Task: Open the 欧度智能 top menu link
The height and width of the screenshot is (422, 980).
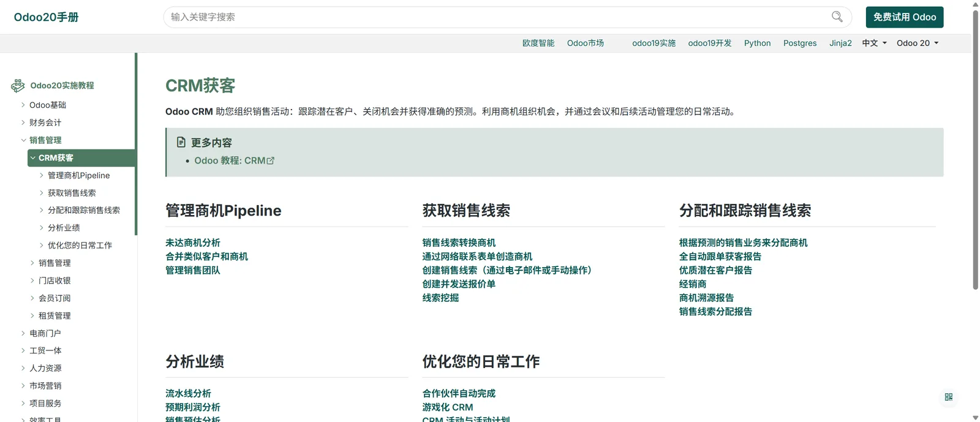Action: pos(538,43)
